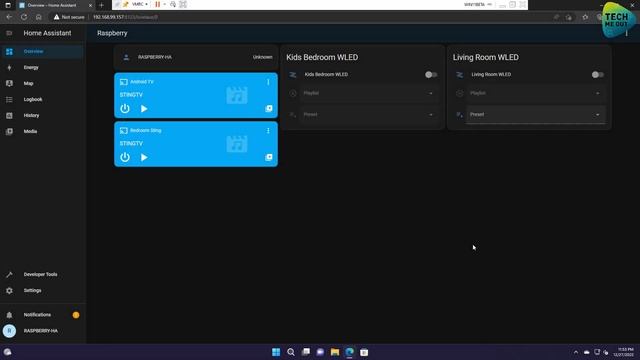Open more options on Android TV card
640x360 pixels.
(x=268, y=82)
